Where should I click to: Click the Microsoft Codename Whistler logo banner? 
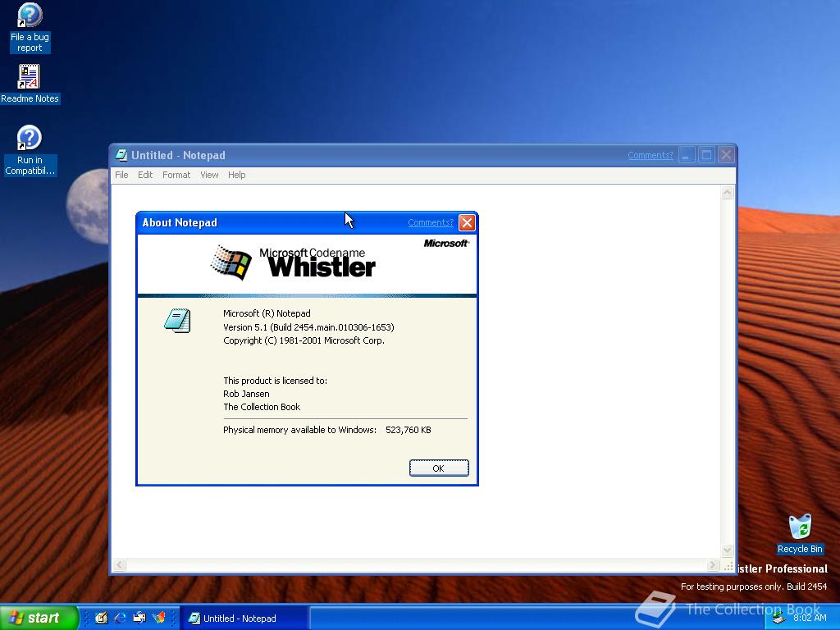(307, 265)
